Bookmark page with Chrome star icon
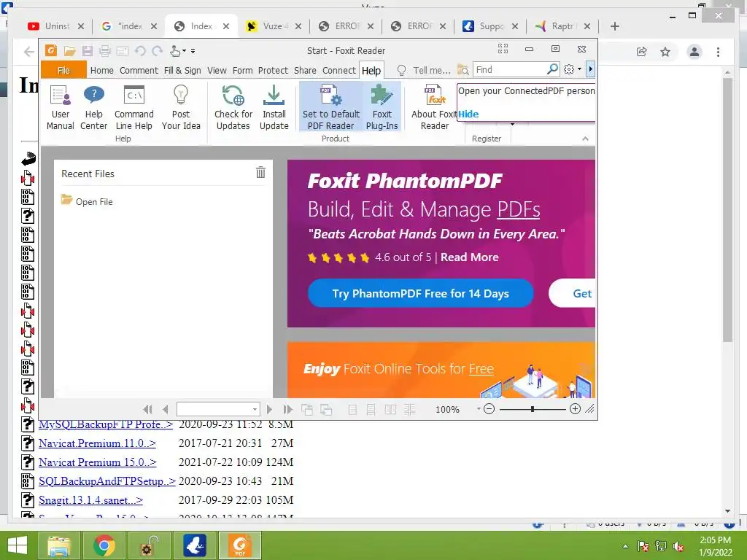This screenshot has width=747, height=560. tap(665, 52)
